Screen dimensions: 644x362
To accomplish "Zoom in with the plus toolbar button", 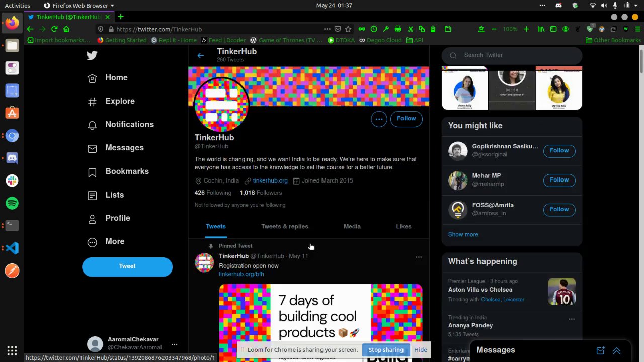I will click(526, 29).
